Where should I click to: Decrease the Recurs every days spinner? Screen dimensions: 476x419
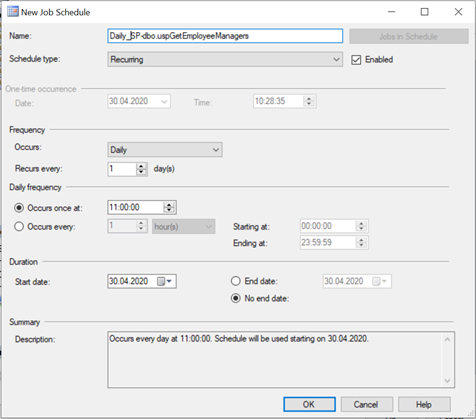(141, 172)
